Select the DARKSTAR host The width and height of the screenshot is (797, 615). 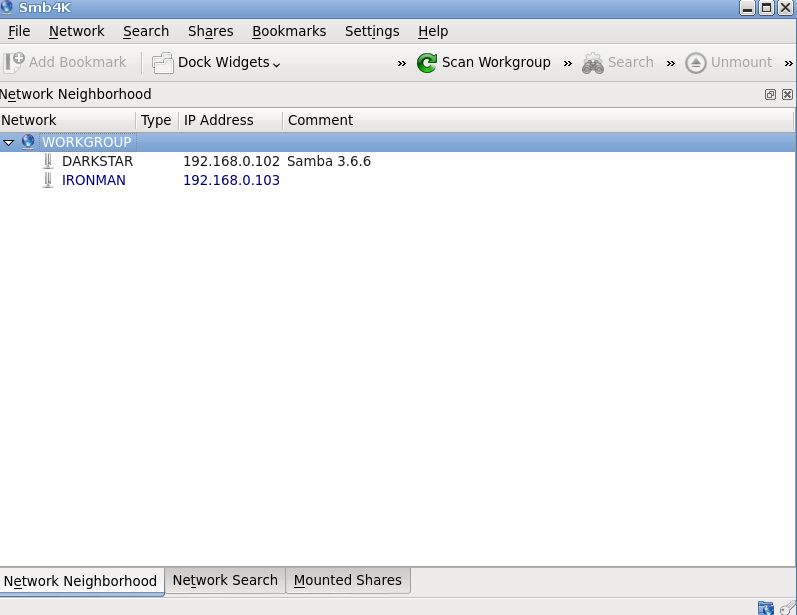(x=97, y=162)
